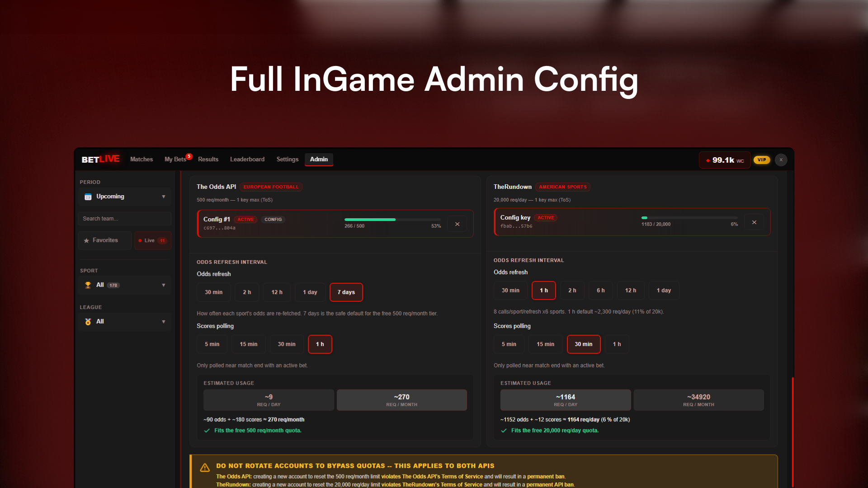
Task: Click the calendar icon beside Upcoming
Action: point(88,197)
